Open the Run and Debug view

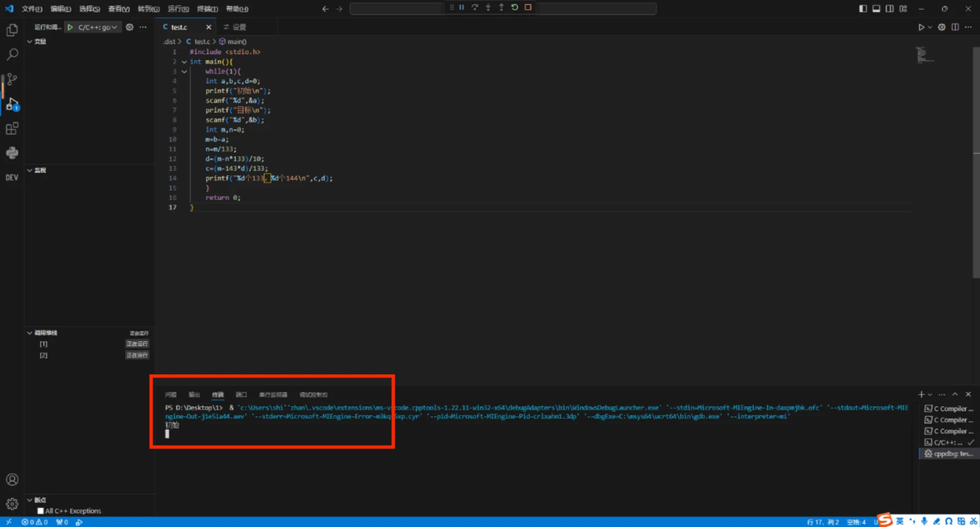(x=12, y=104)
